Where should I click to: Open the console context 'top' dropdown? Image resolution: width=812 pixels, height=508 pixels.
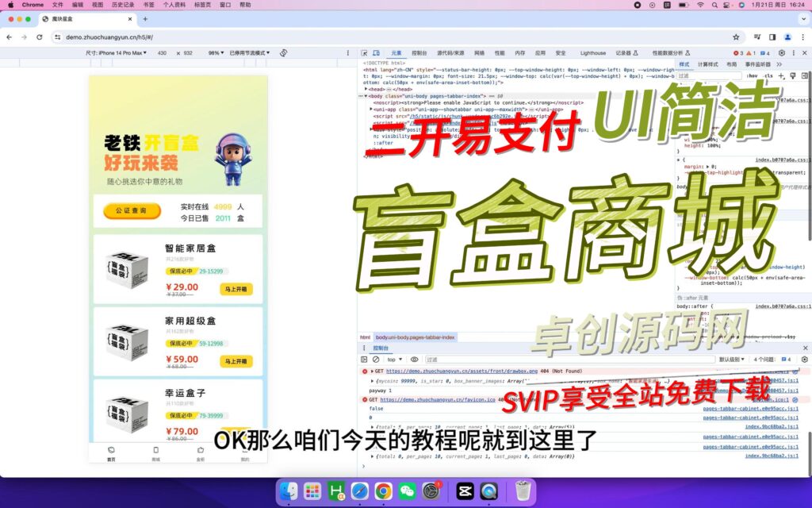tap(395, 360)
